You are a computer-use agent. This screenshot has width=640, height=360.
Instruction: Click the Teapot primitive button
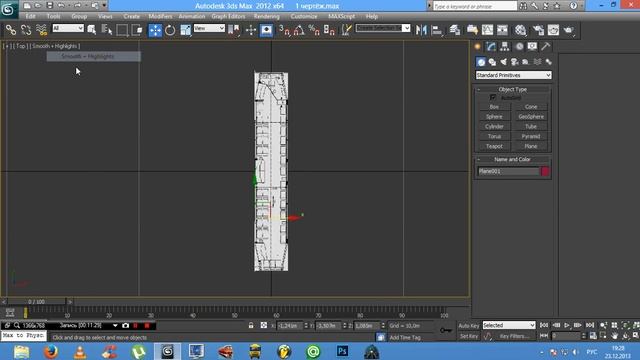tap(494, 146)
